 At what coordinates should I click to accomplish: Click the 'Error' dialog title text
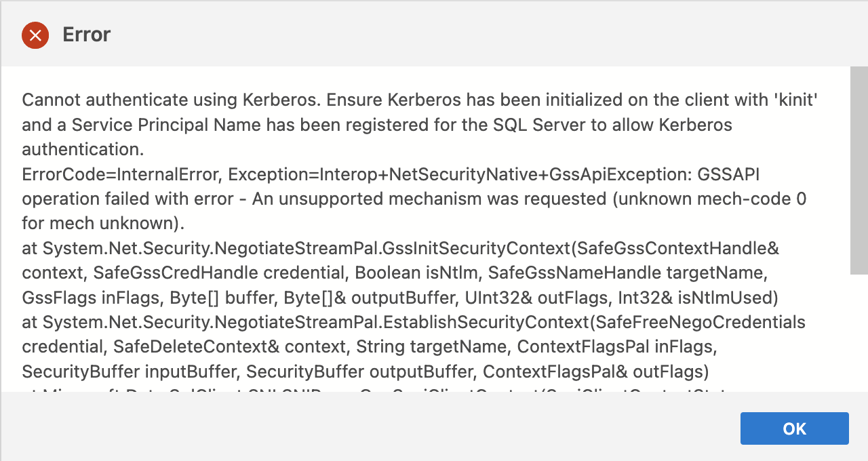86,35
